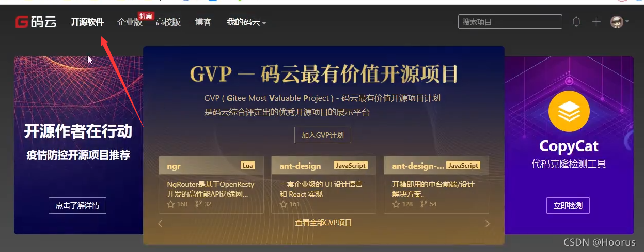Screen dimensions: 644x252
Task: Open the 高校版 navigation item
Action: coord(168,22)
